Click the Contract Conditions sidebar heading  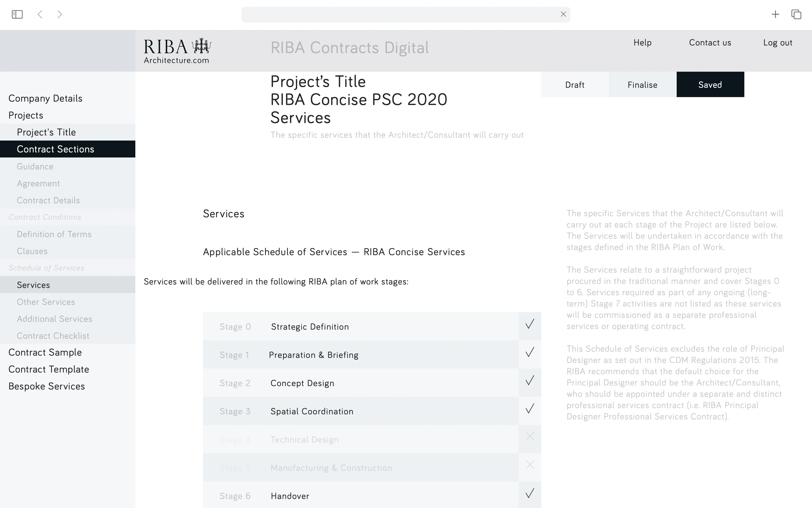(x=45, y=217)
